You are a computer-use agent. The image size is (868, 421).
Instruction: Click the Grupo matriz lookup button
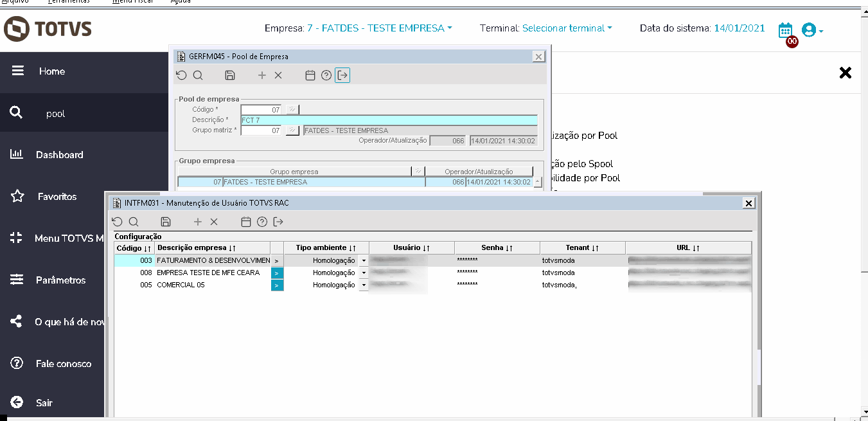click(292, 130)
